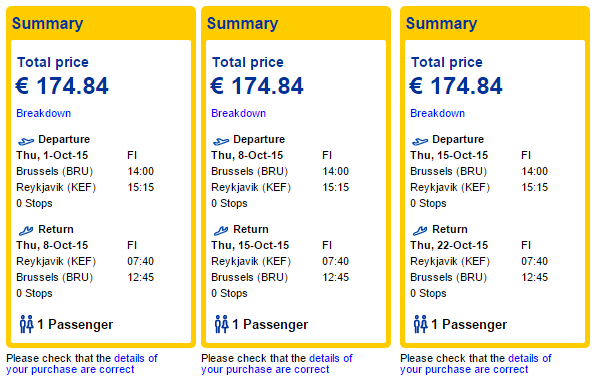
Task: Click departure plane icon in third summary
Action: 420,141
